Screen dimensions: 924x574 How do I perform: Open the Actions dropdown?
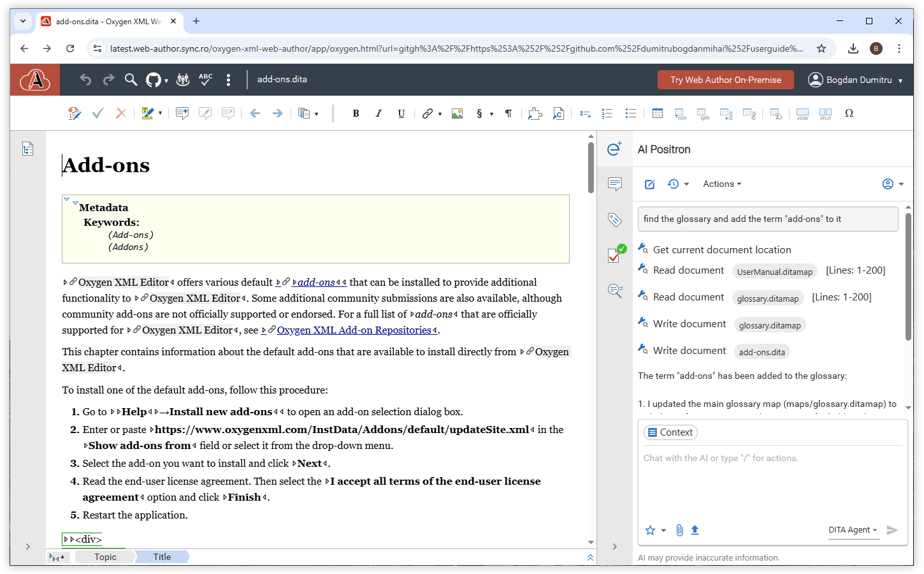721,184
